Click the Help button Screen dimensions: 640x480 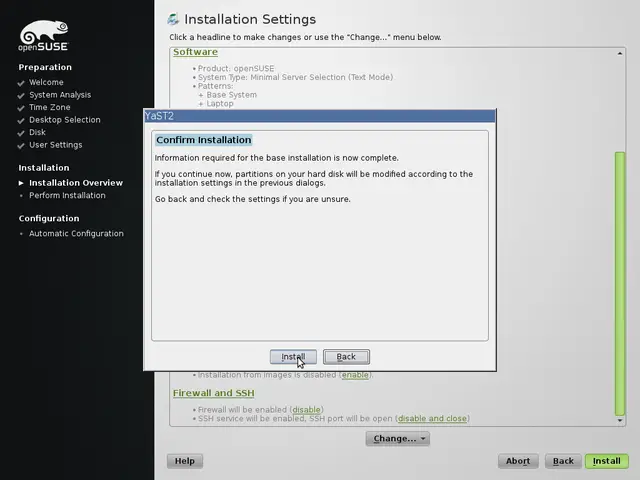tap(185, 461)
